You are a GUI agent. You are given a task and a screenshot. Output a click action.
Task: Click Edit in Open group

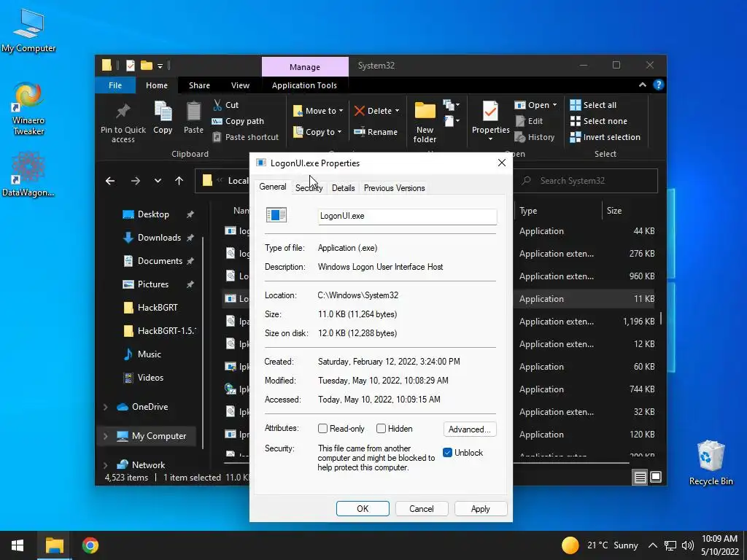tap(529, 121)
